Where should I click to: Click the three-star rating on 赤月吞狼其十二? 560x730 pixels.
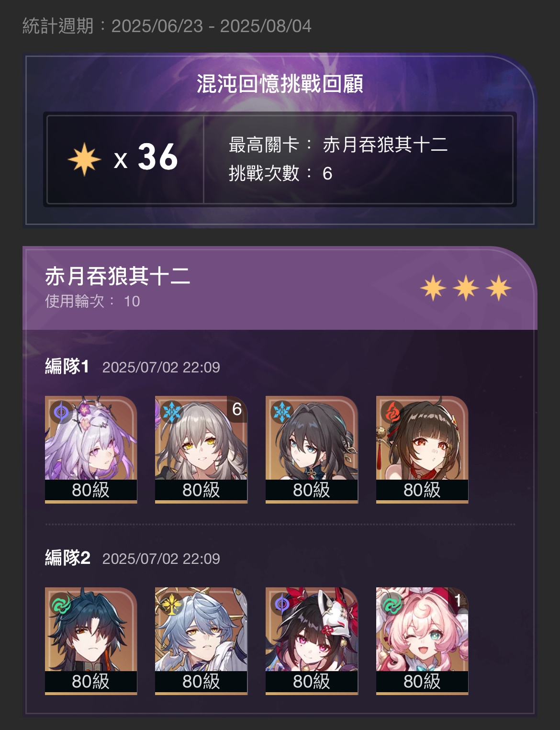coord(466,288)
